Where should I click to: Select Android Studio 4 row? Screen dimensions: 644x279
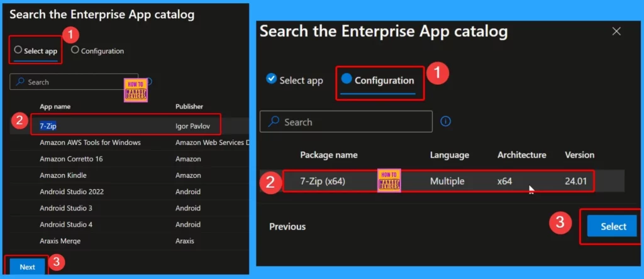(130, 224)
